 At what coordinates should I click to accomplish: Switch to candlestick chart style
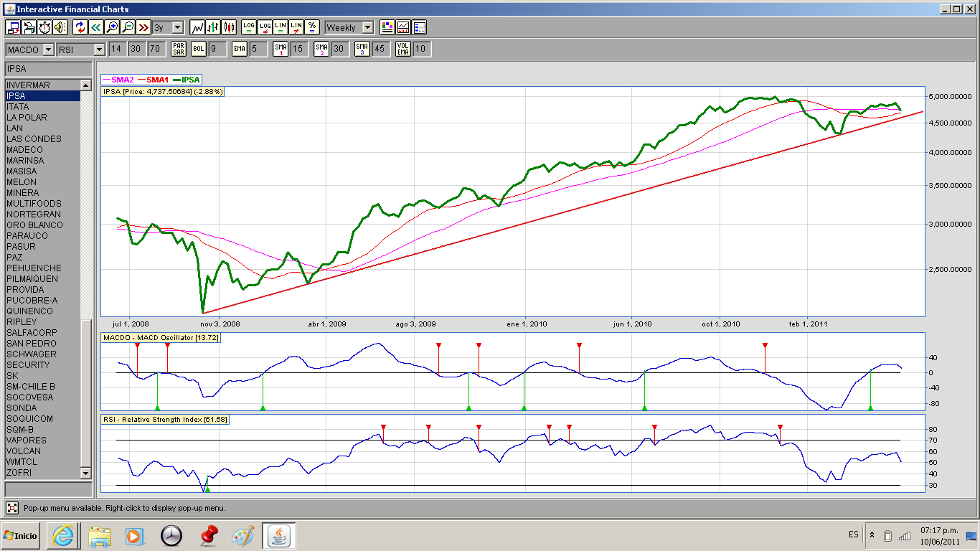click(x=229, y=27)
